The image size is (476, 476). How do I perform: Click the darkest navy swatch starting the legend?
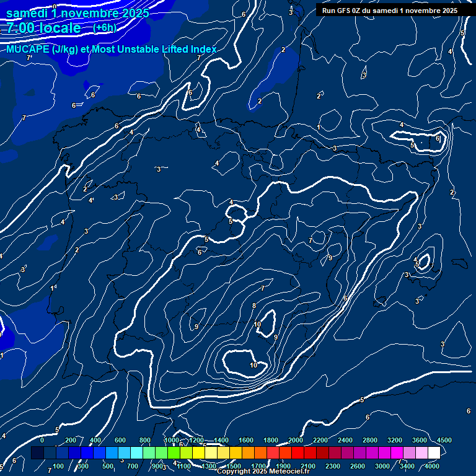click(x=37, y=453)
